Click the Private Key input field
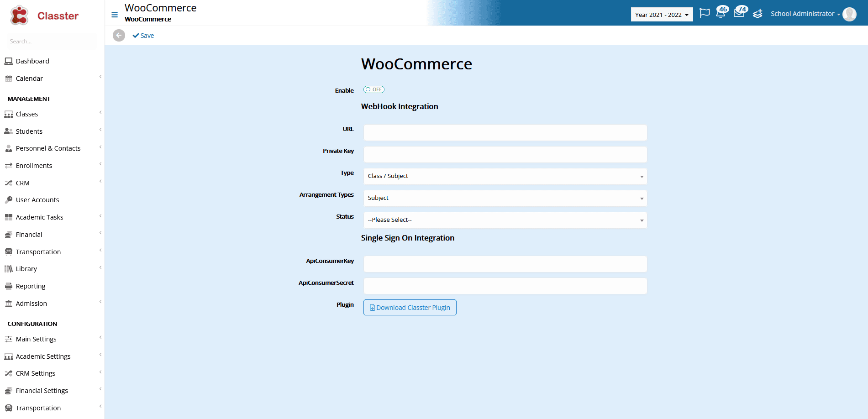 point(505,154)
